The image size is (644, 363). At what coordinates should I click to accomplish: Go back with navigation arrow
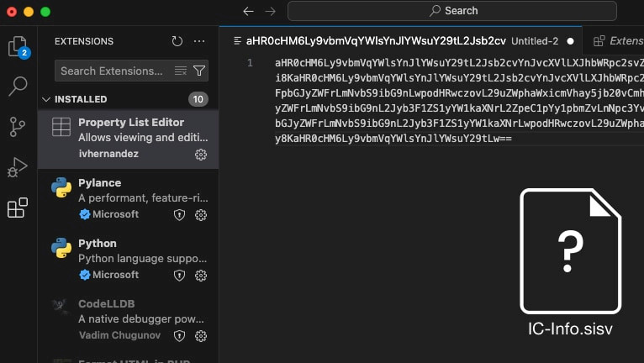pyautogui.click(x=248, y=11)
